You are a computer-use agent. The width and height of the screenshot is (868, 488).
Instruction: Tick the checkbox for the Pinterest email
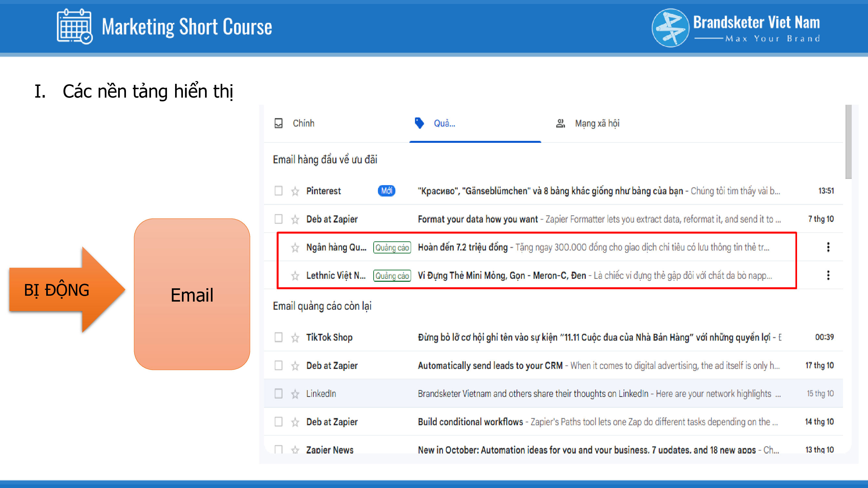278,191
